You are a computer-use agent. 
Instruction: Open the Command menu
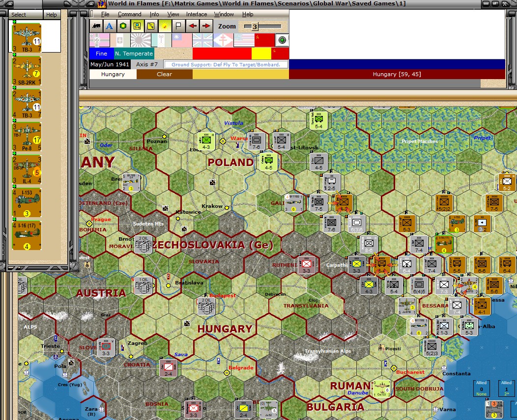point(130,14)
